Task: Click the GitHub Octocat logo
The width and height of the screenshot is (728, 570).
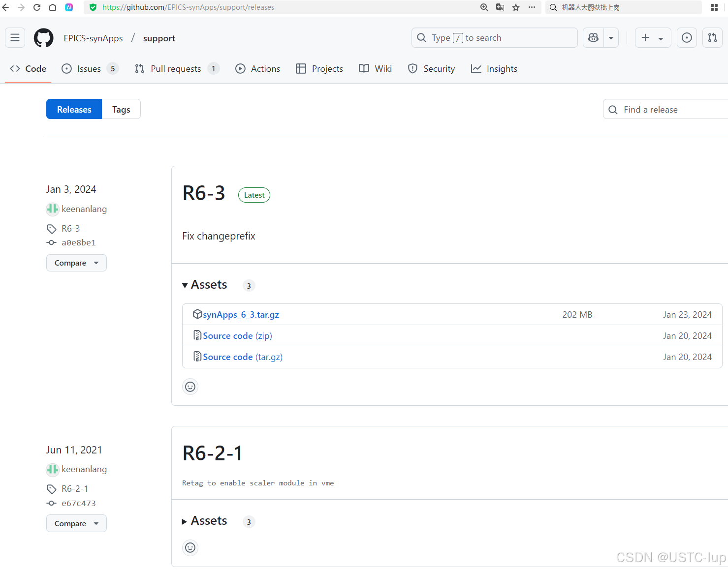Action: 44,38
